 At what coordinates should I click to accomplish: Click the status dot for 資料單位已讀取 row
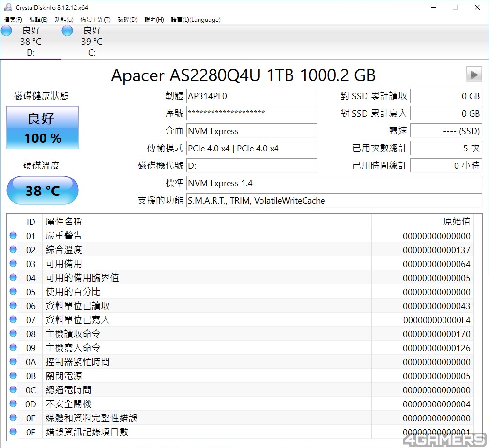(13, 305)
